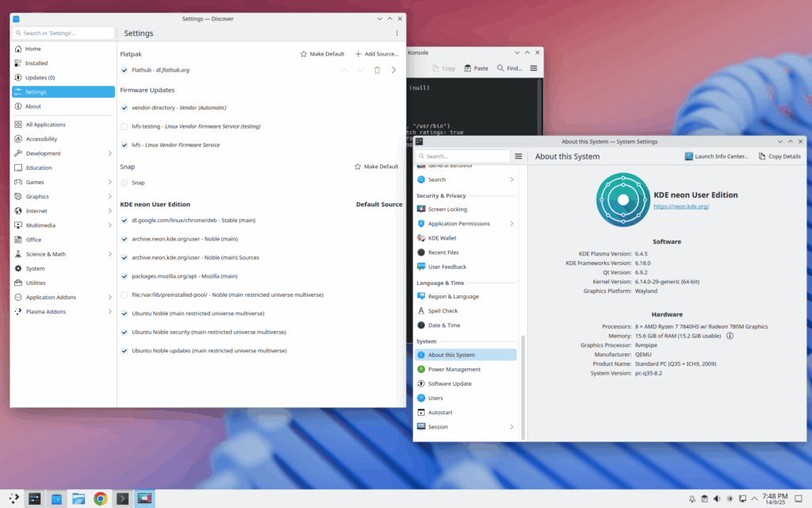Open volume control in system tray
This screenshot has width=812, height=508.
717,498
